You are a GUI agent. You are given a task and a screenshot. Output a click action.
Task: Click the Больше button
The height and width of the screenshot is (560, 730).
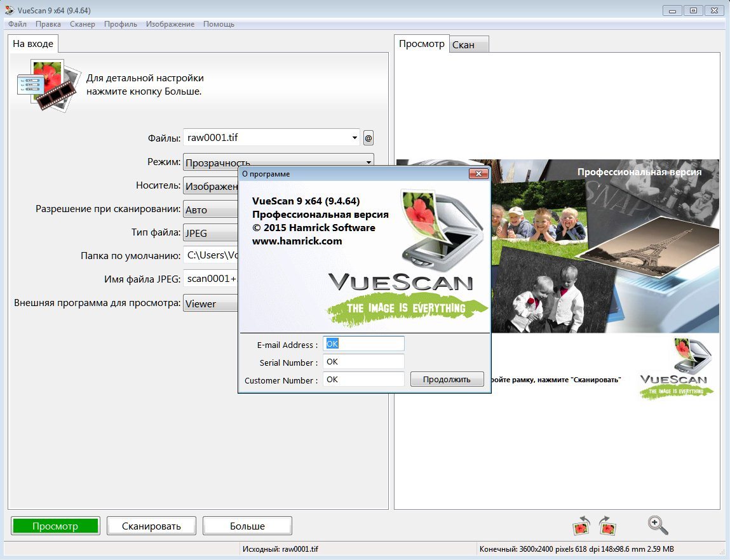pyautogui.click(x=247, y=526)
